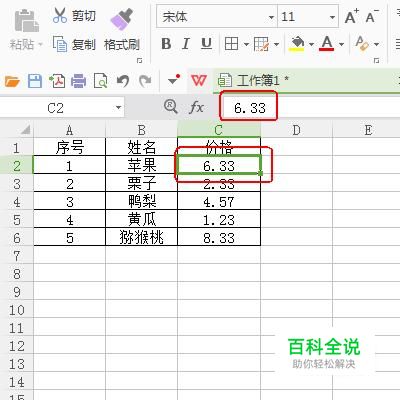Select column D header

tap(296, 130)
